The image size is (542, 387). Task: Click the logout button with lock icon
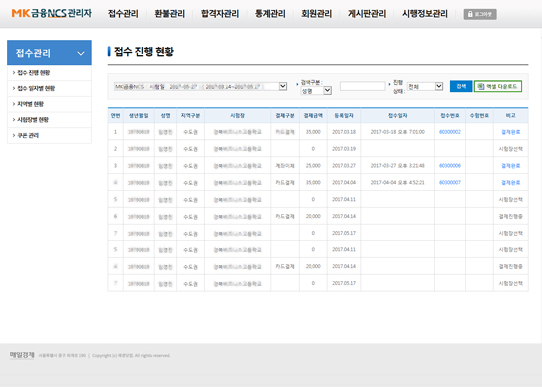pos(480,14)
